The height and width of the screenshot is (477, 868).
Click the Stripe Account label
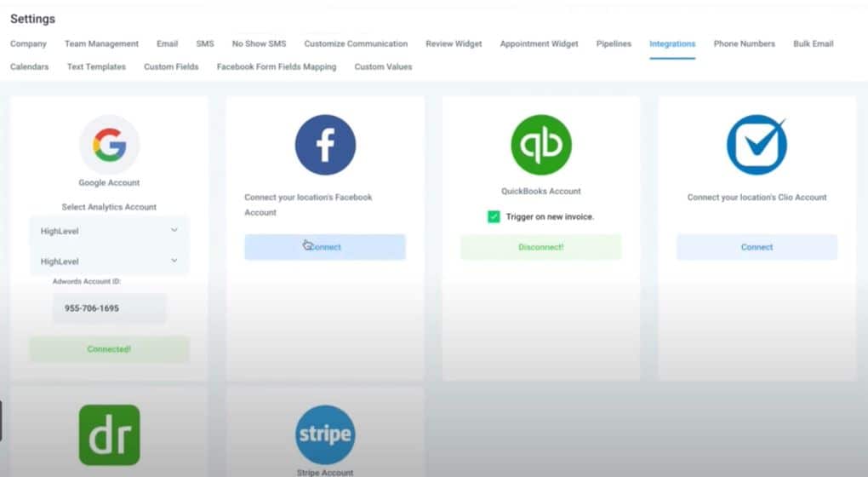[x=325, y=473]
